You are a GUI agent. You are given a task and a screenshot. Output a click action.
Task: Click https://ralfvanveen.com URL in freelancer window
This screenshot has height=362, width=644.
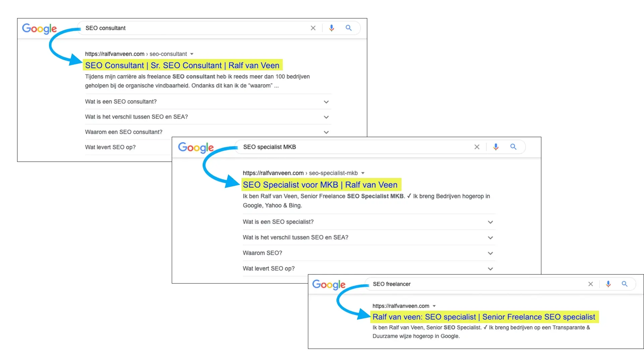tap(401, 306)
